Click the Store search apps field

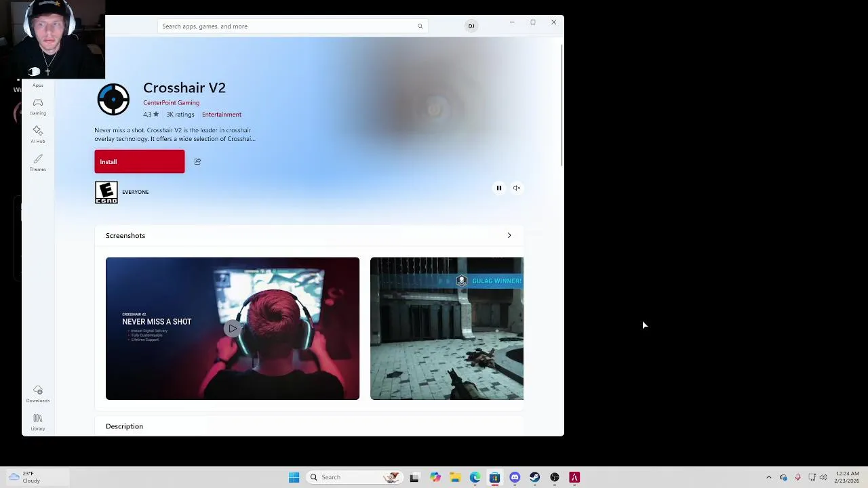coord(292,26)
